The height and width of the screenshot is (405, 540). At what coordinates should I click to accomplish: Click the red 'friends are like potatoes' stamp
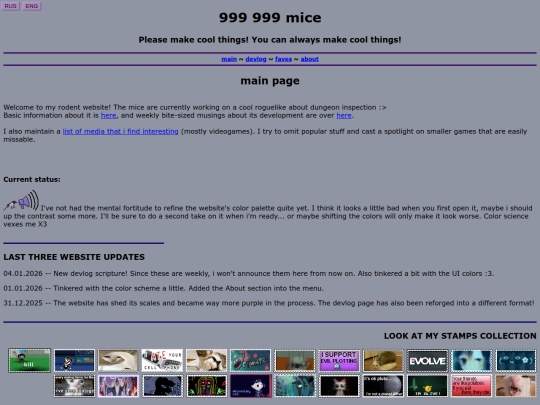tap(471, 386)
